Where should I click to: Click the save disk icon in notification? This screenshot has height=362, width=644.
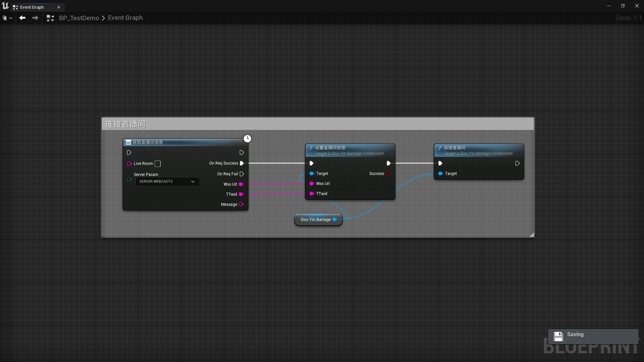tap(558, 336)
